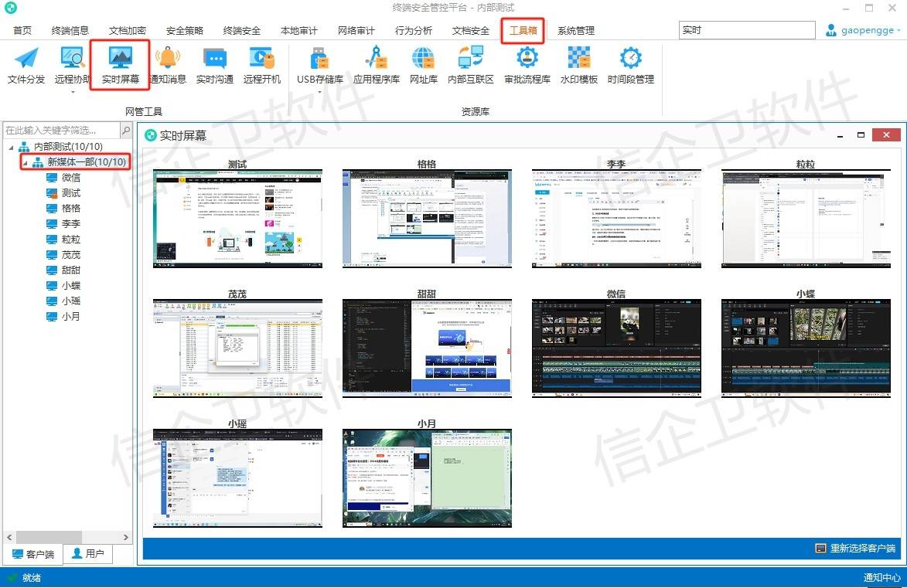Open 通知中心 in the status bar

(x=881, y=578)
